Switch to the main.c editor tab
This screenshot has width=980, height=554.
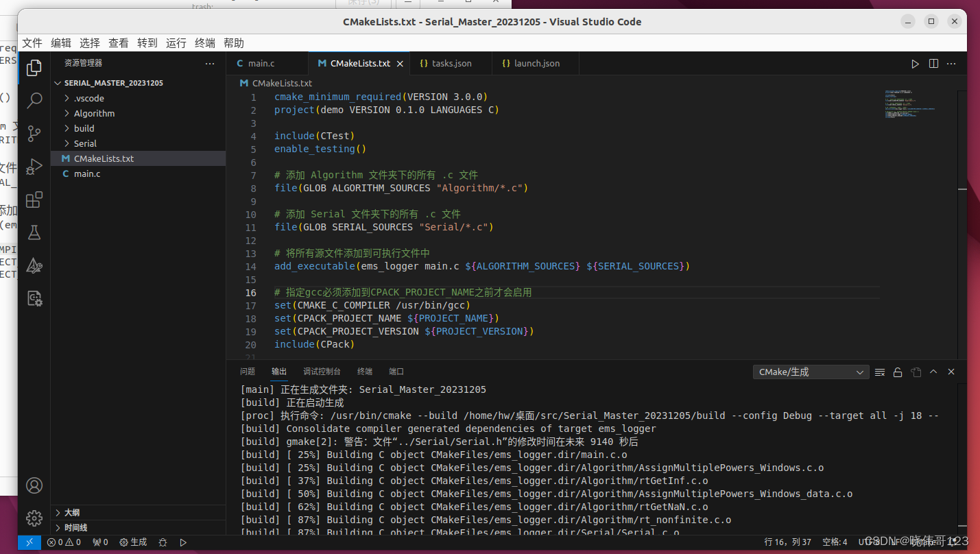[267, 64]
